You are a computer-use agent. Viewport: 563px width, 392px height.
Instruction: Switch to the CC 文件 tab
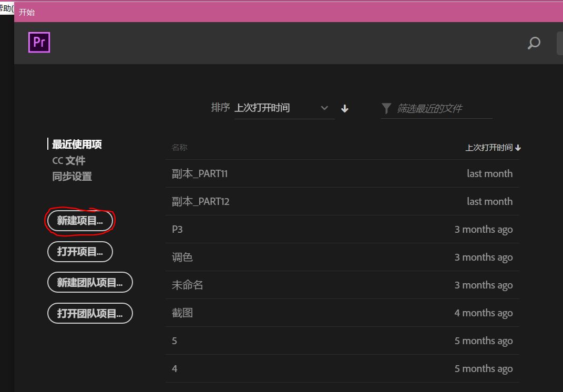tap(68, 160)
